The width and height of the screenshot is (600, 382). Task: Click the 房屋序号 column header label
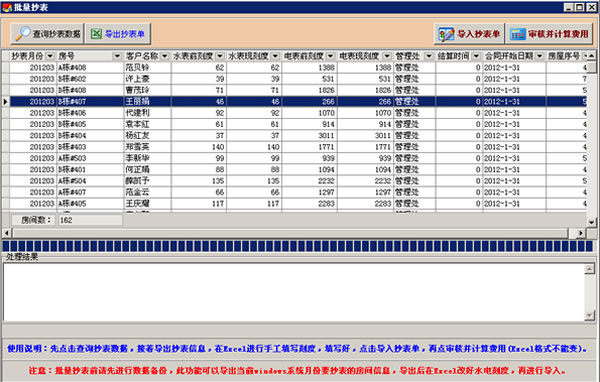tap(564, 56)
